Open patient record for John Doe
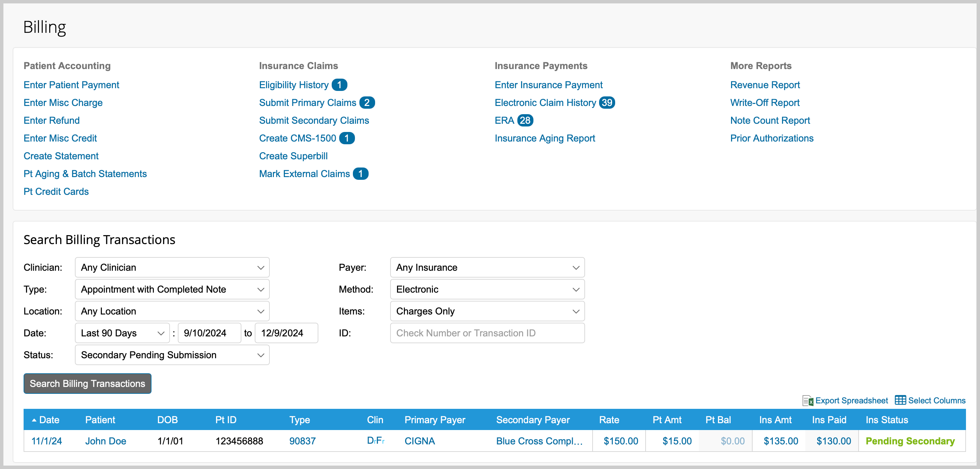Image resolution: width=980 pixels, height=469 pixels. (x=106, y=441)
